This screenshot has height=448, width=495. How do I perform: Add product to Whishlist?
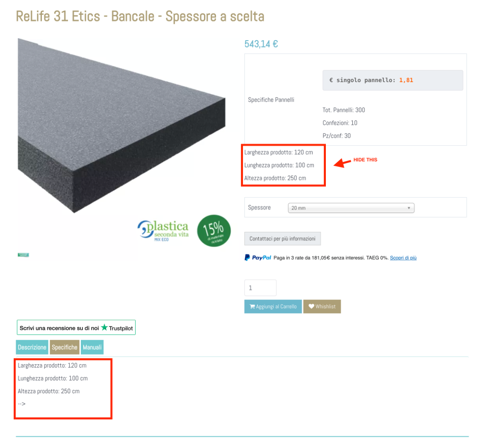tap(322, 307)
